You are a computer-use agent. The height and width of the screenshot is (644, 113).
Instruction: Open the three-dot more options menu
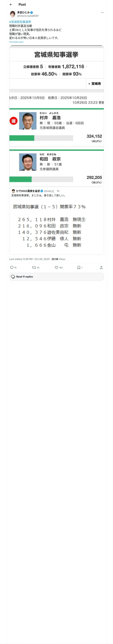[102, 13]
